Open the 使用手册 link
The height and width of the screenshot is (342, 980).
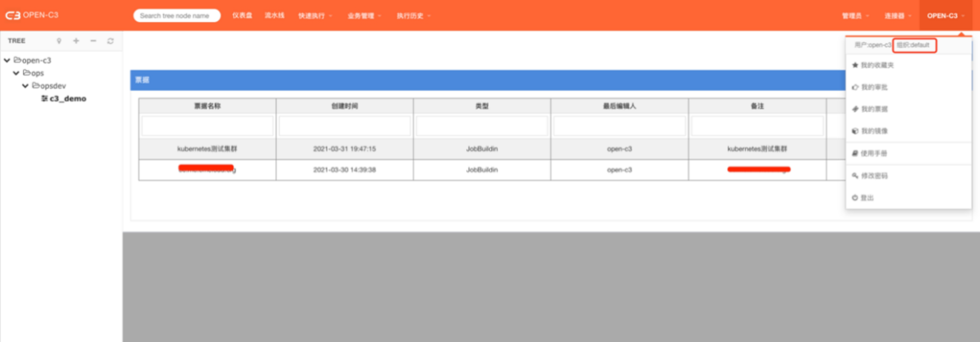(x=874, y=153)
